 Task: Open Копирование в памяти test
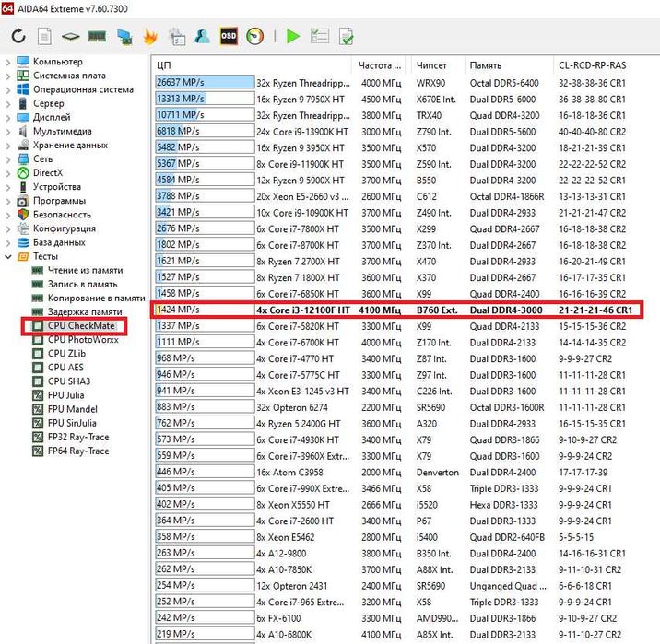pos(96,298)
